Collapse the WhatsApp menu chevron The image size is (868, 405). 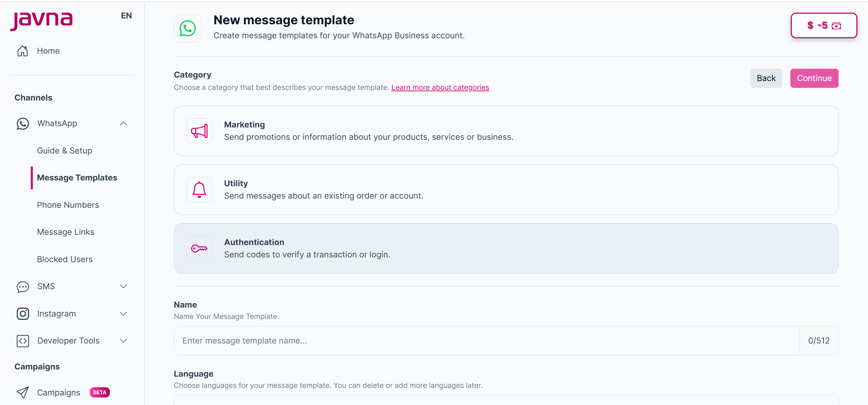123,123
